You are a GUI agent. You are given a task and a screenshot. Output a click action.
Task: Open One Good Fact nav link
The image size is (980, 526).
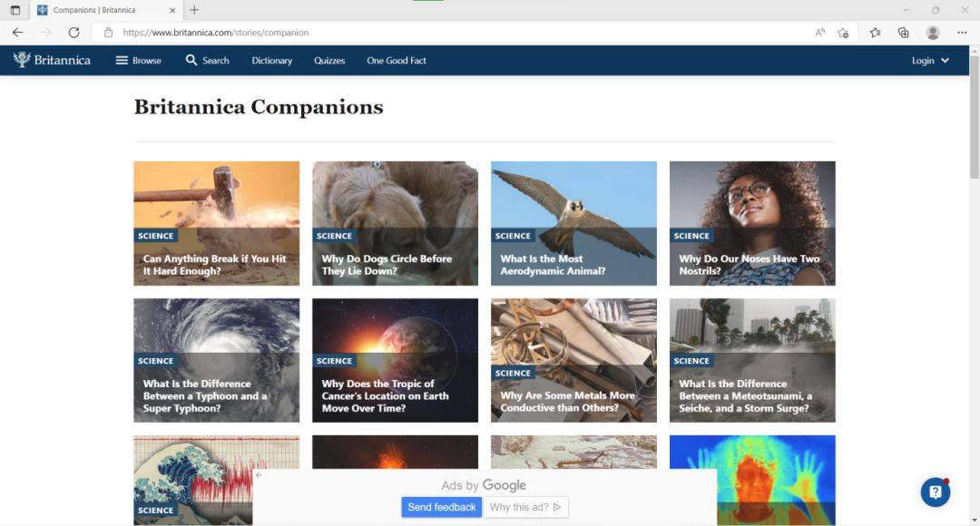(397, 61)
